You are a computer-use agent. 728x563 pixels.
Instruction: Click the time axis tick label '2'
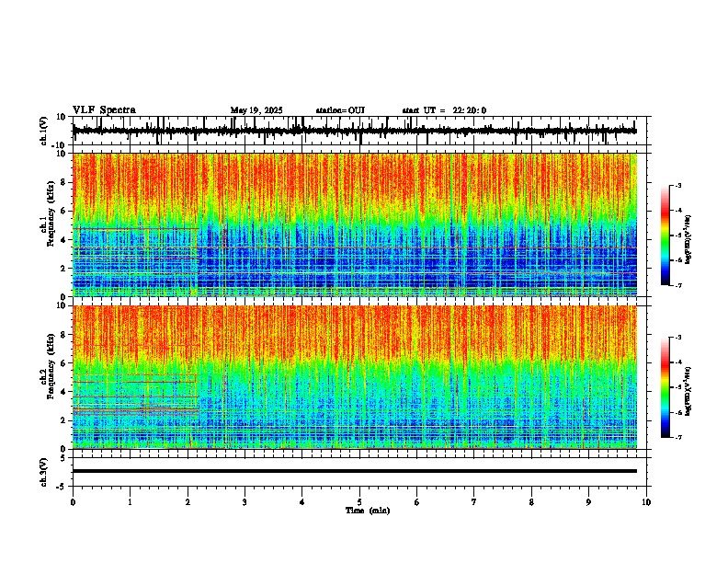pyautogui.click(x=188, y=502)
